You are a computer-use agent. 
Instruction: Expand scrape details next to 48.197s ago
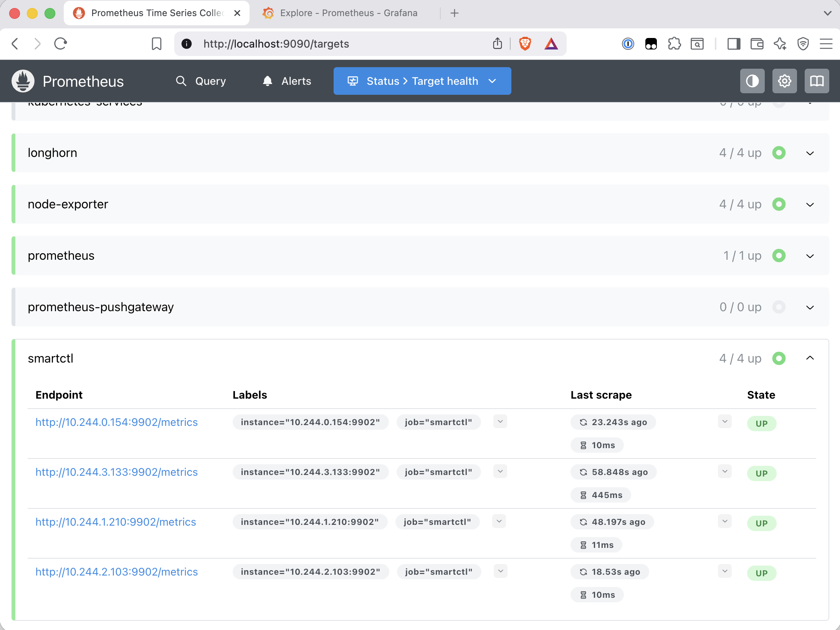(725, 521)
